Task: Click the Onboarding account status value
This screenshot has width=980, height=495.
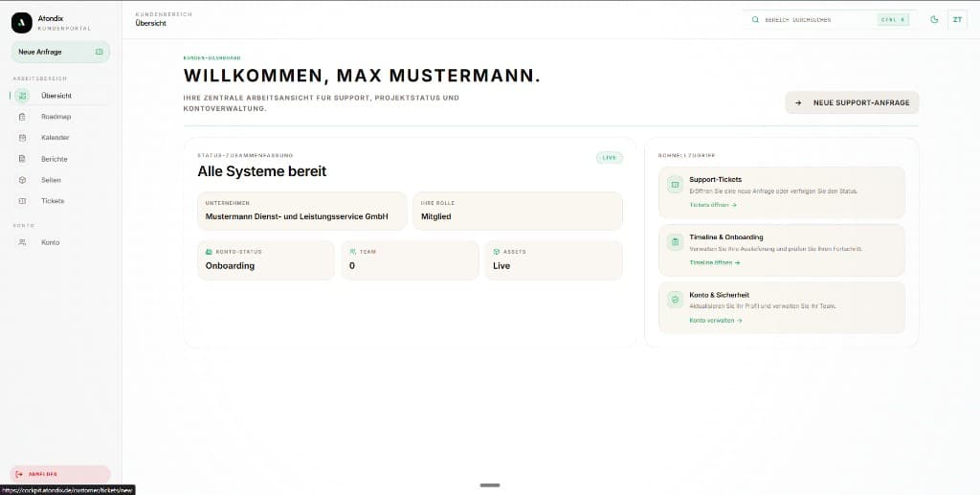Action: [x=230, y=265]
